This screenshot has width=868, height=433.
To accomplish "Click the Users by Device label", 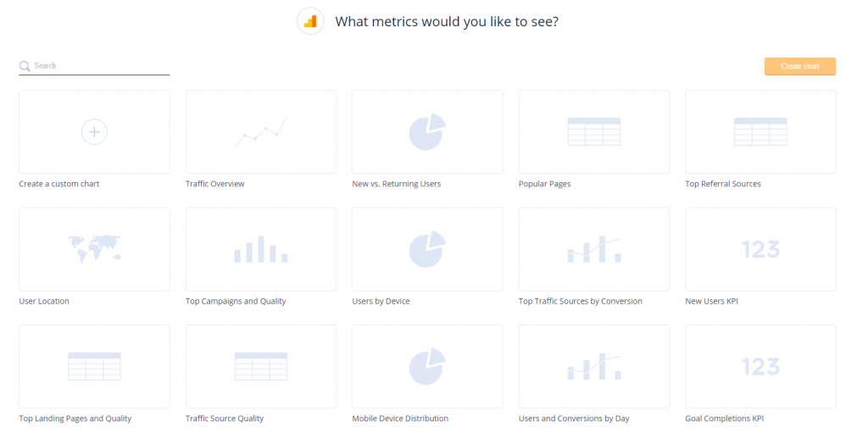I will click(x=381, y=301).
